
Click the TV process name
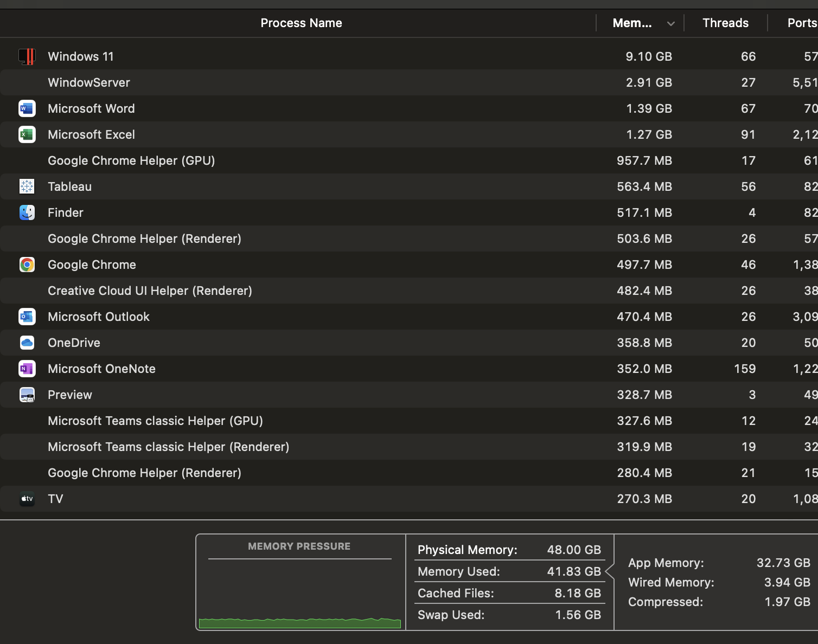(x=55, y=499)
